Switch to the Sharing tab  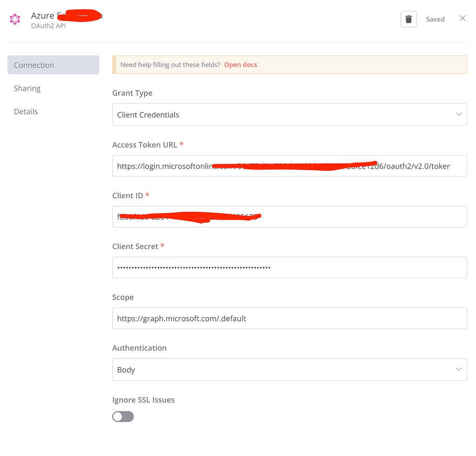(27, 88)
